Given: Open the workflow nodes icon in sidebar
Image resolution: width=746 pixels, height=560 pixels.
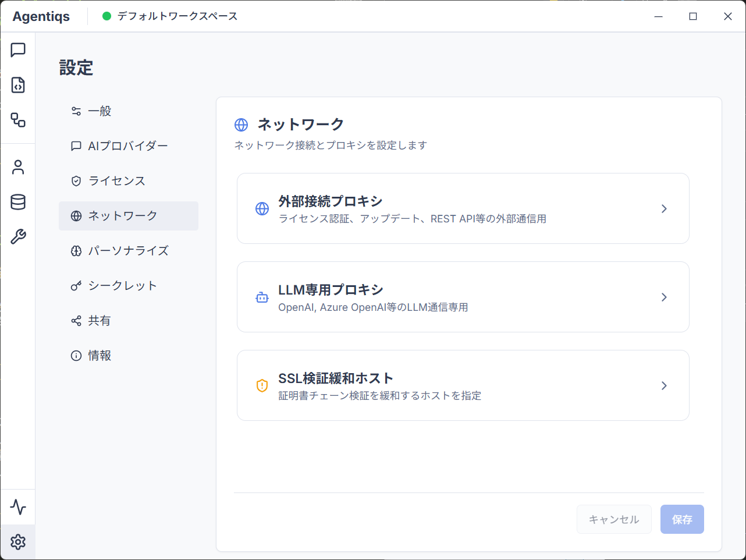Looking at the screenshot, I should (x=18, y=120).
